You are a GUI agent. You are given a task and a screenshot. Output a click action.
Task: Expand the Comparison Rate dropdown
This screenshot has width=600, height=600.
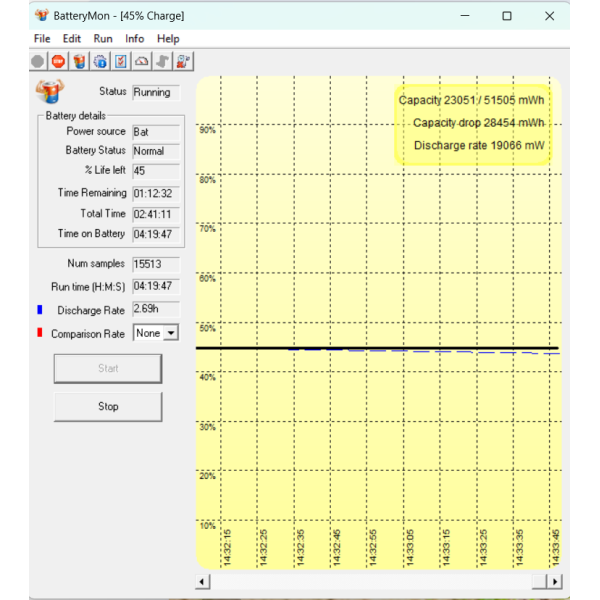pos(171,333)
